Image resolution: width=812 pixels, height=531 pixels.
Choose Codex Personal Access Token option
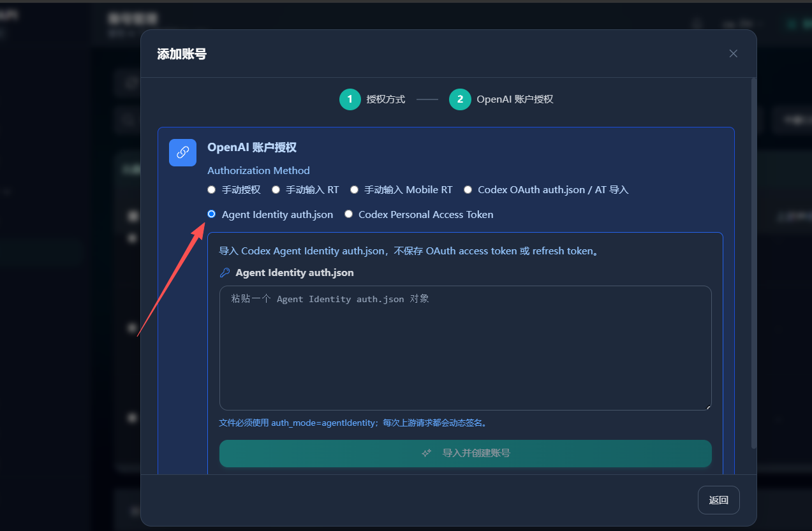[x=348, y=214]
